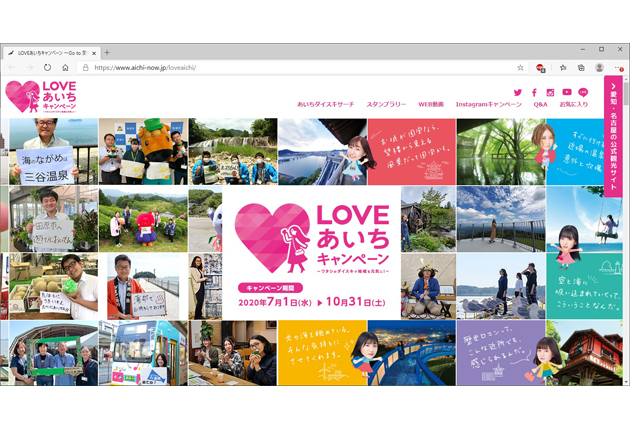Open the Facebook social icon
The image size is (630, 430).
click(x=534, y=92)
